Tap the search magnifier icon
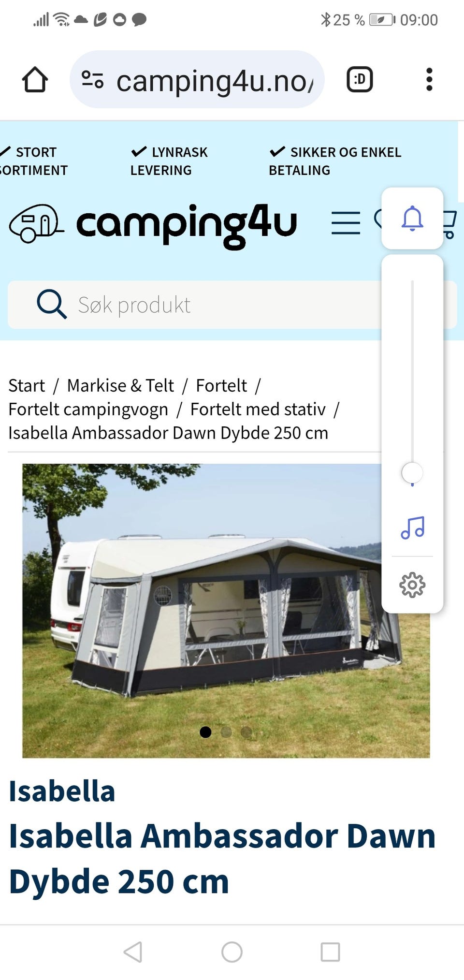464x980 pixels. point(51,305)
